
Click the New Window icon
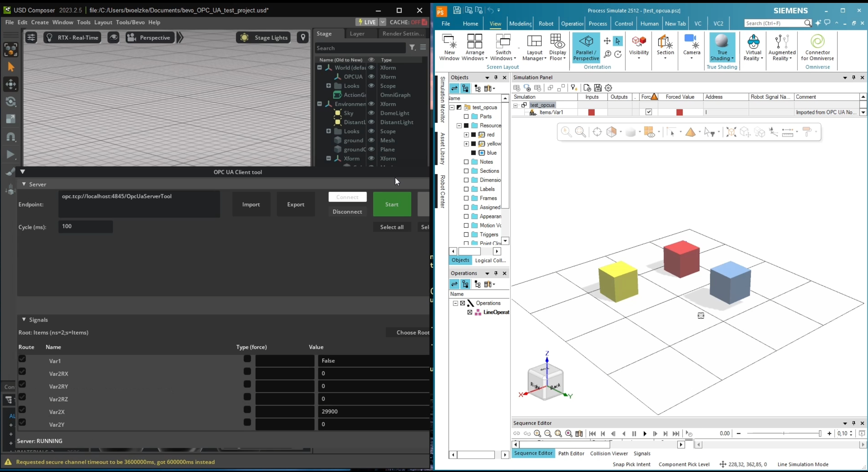point(449,41)
